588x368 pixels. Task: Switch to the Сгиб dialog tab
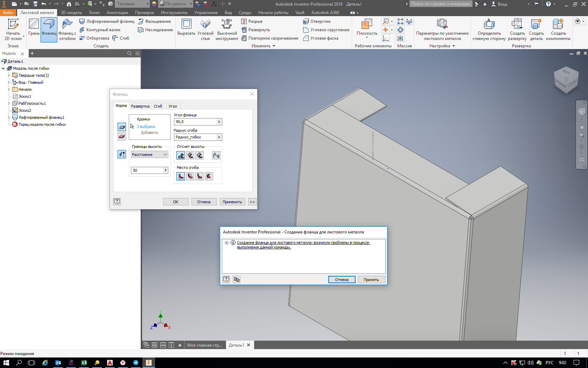[158, 106]
